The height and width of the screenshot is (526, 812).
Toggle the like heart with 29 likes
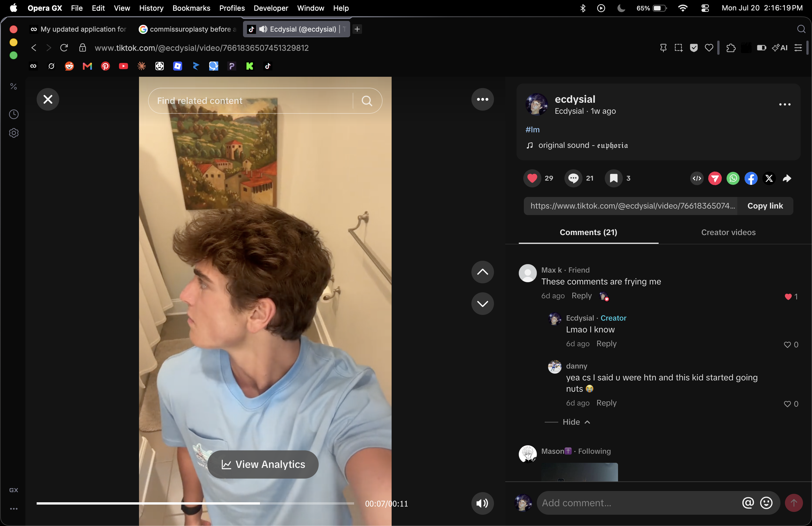coord(532,178)
